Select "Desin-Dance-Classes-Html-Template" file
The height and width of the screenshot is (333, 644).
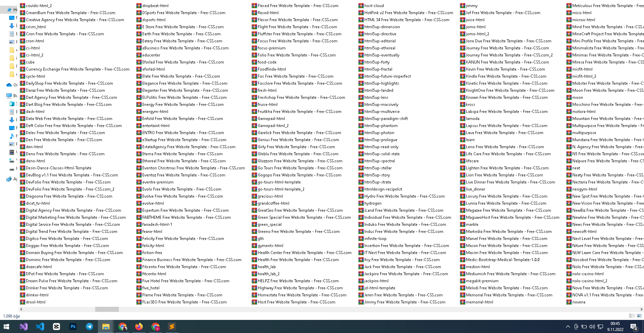tap(56, 168)
